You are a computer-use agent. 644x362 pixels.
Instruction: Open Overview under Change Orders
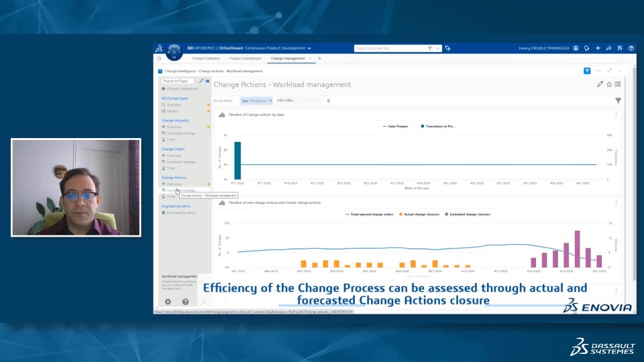click(x=172, y=156)
